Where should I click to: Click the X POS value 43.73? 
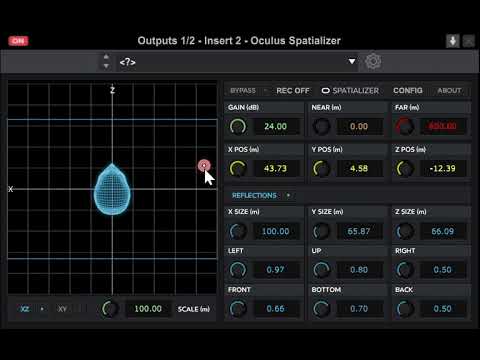point(276,168)
